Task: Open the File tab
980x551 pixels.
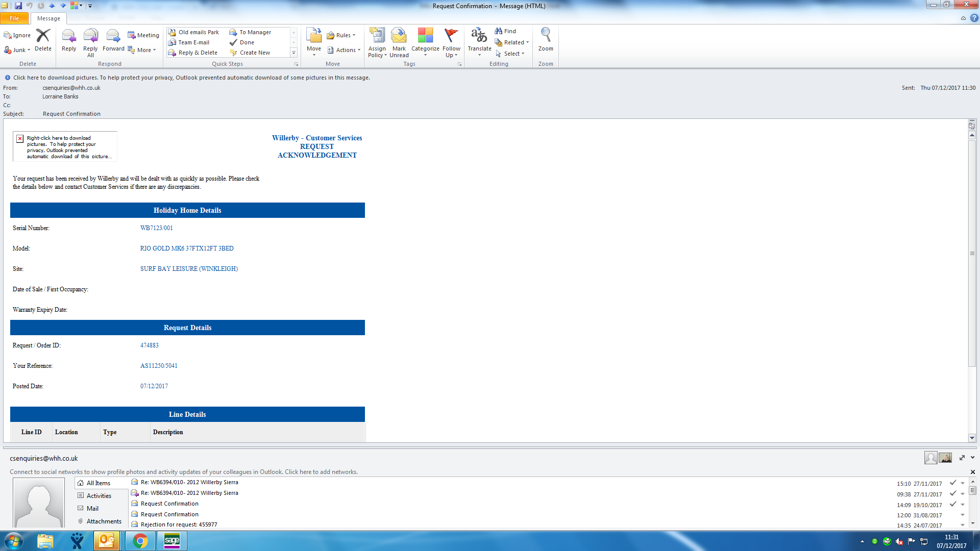Action: pyautogui.click(x=14, y=18)
